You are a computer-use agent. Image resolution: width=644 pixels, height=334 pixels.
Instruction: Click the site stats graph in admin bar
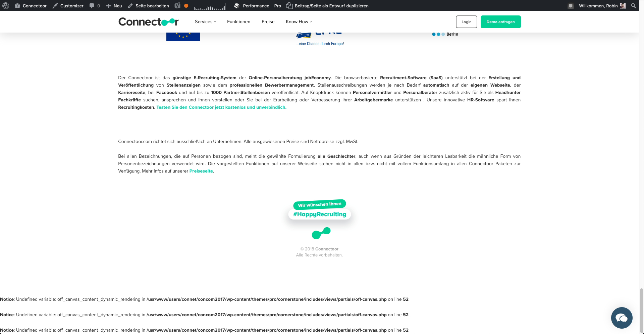210,6
